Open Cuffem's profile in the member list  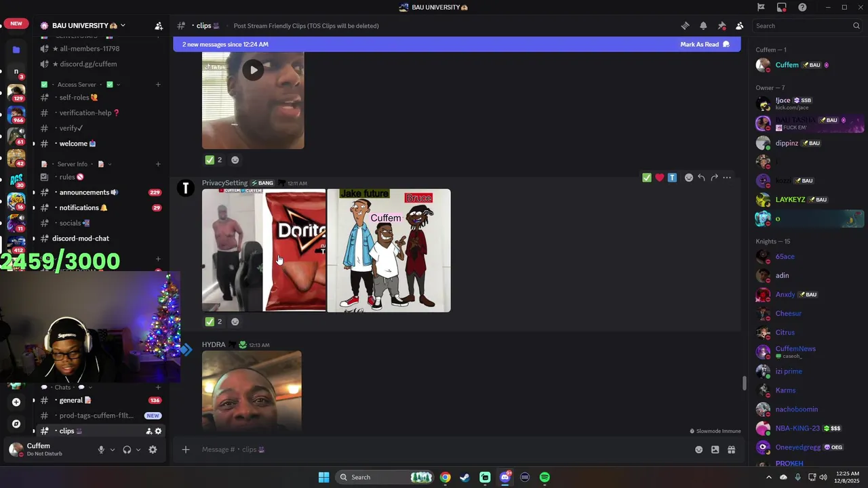(809, 65)
